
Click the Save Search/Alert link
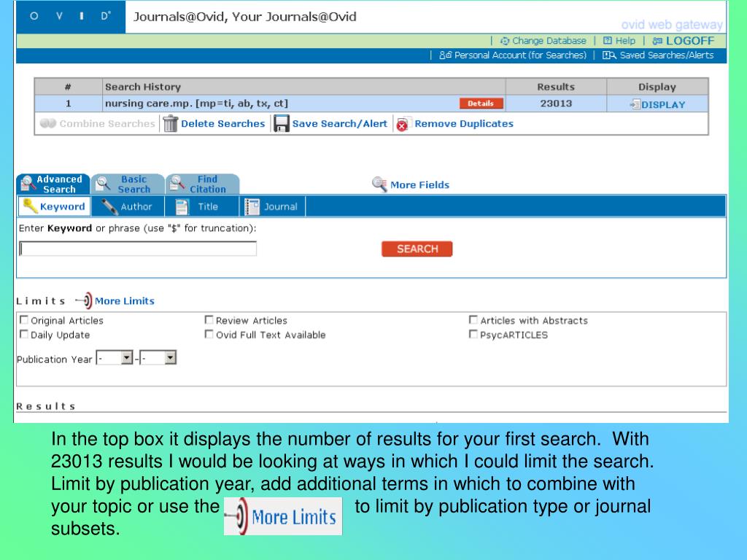click(340, 124)
